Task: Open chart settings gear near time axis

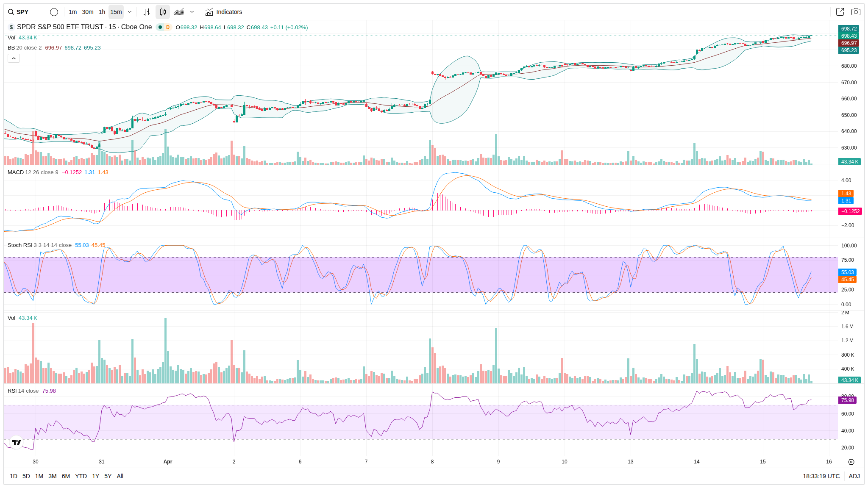Action: coord(851,462)
